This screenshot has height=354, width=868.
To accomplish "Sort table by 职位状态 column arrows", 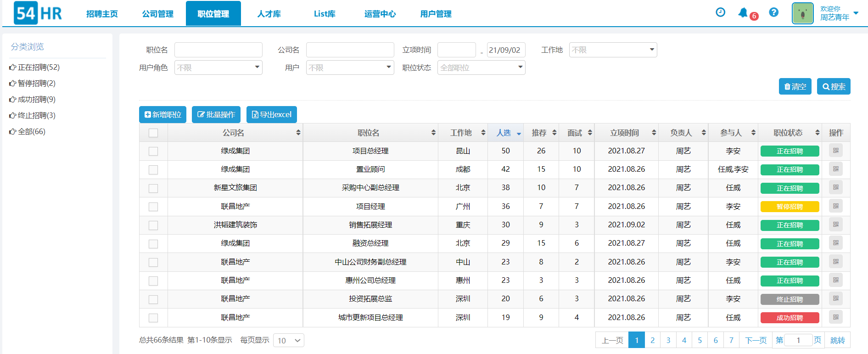I will [818, 133].
